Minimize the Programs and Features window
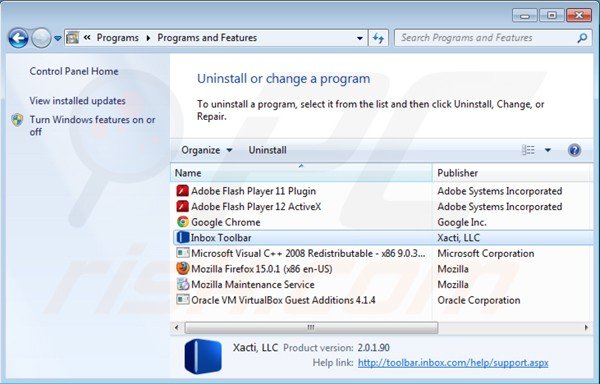 (525, 16)
